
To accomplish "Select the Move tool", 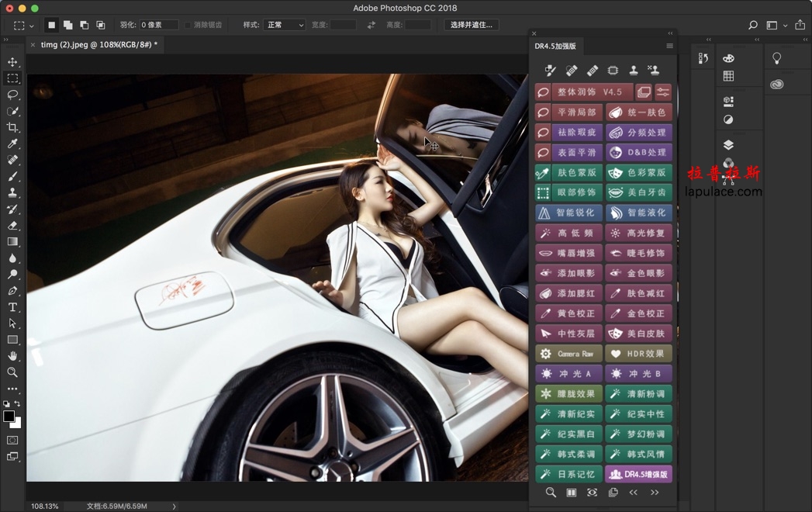I will (x=12, y=62).
